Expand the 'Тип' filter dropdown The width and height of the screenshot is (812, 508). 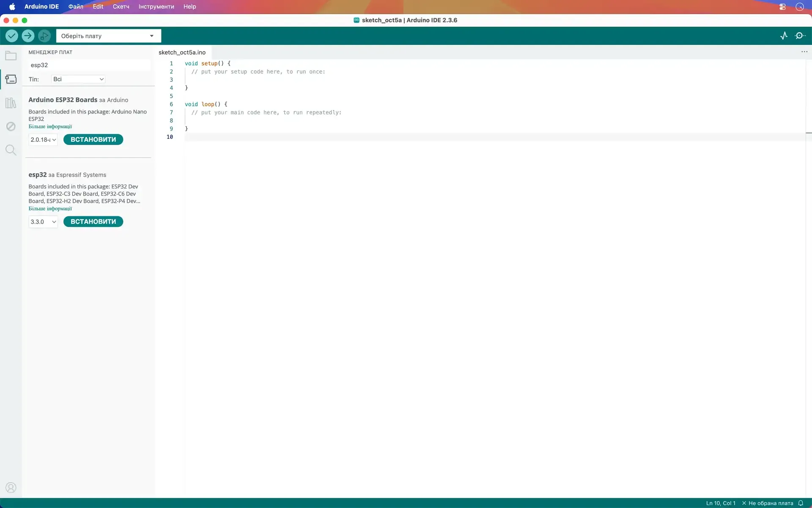[x=78, y=79]
